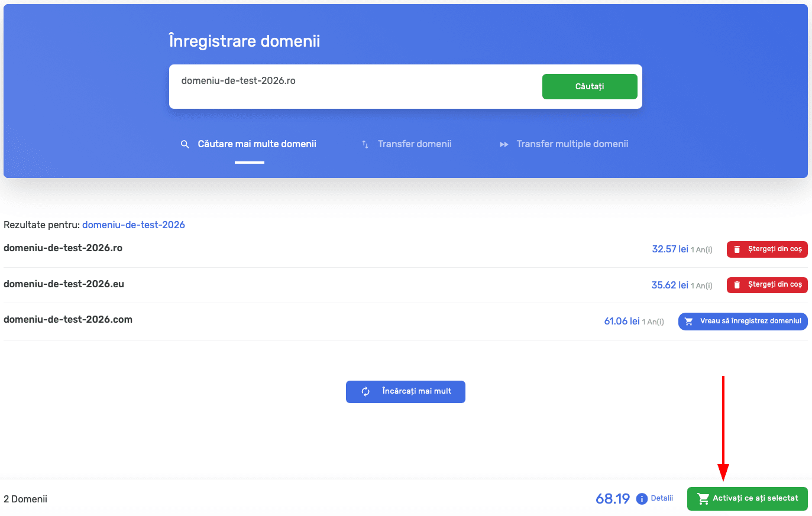Click trash icon for domeniu-de-test-2026.eu
The width and height of the screenshot is (812, 516).
point(737,285)
